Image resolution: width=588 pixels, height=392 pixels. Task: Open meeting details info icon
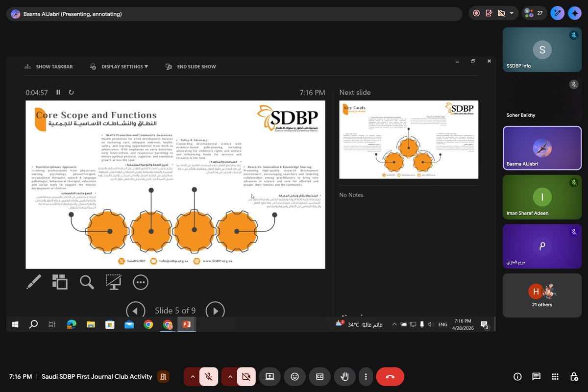tap(517, 376)
